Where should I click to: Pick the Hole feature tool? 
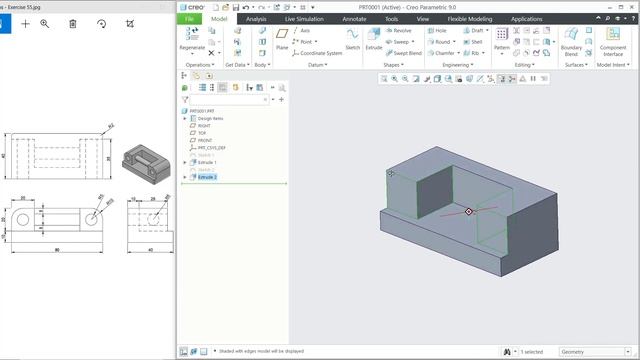pyautogui.click(x=437, y=31)
